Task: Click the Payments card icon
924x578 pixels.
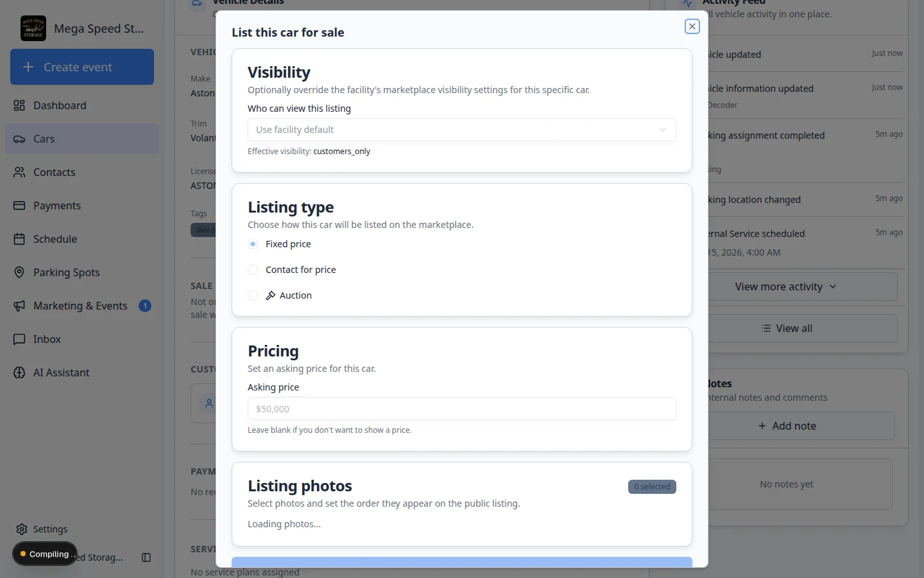Action: click(19, 206)
